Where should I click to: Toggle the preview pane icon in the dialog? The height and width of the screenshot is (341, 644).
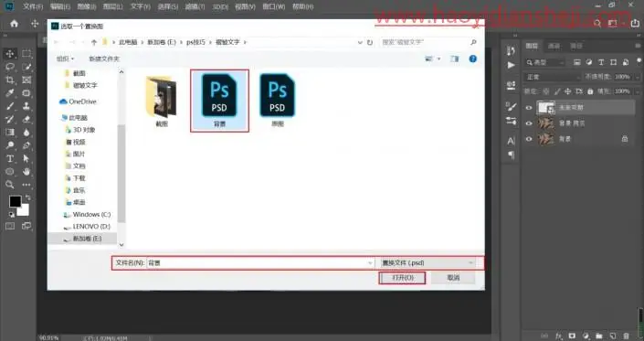click(454, 59)
